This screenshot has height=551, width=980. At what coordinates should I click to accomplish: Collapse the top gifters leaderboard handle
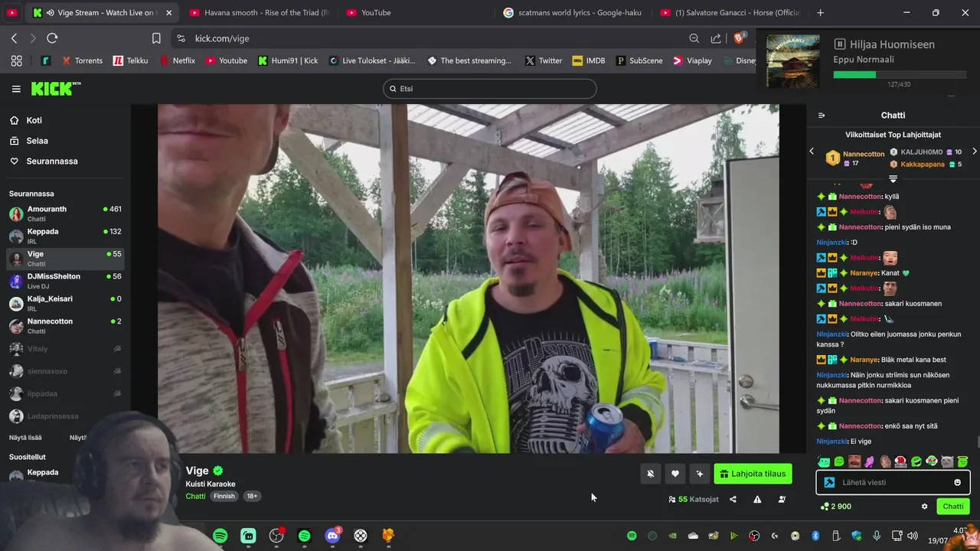coord(893,179)
